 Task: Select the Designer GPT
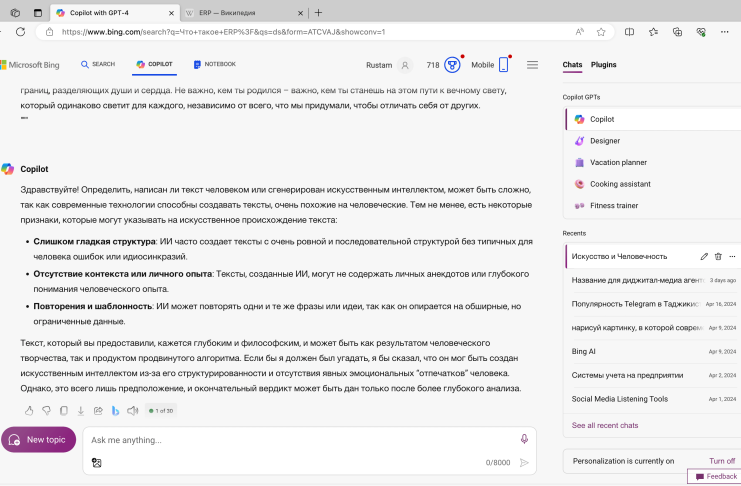point(653,141)
